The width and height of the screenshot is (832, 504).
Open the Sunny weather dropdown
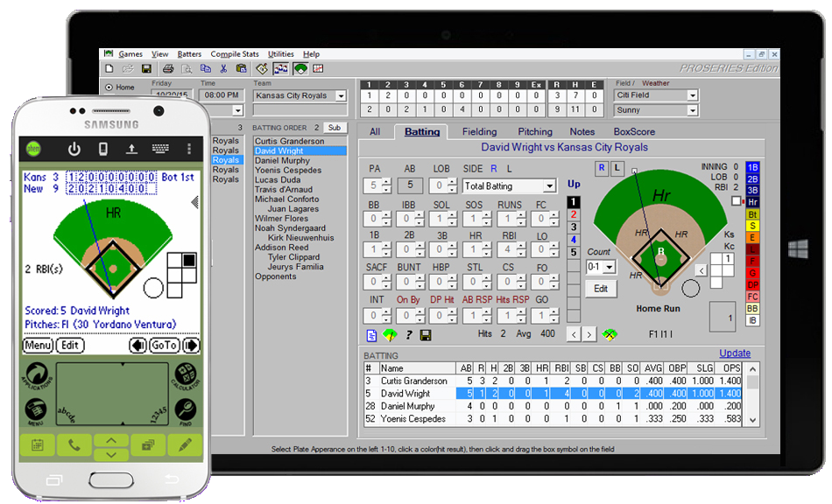coord(693,110)
